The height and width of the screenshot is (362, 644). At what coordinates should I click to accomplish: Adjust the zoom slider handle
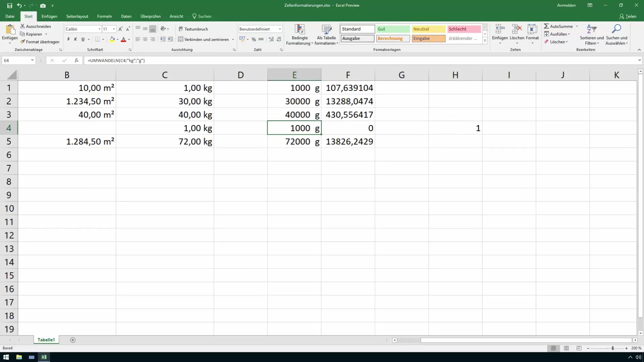tap(612, 348)
